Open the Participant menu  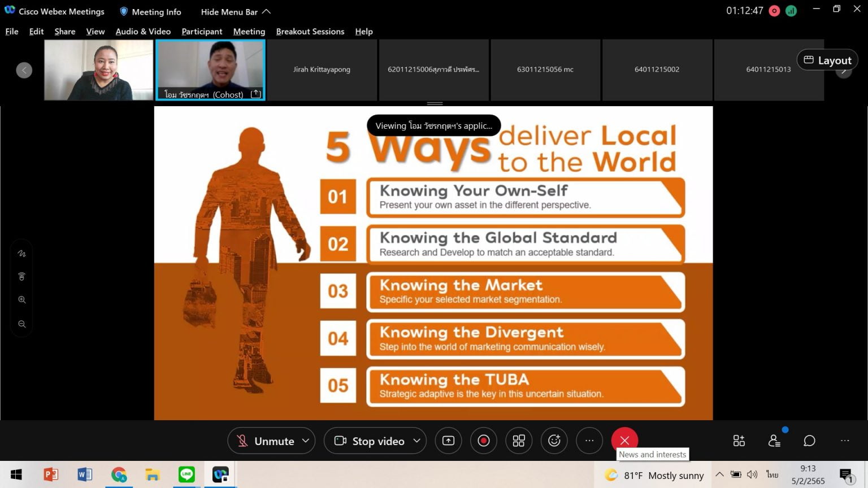pyautogui.click(x=202, y=32)
